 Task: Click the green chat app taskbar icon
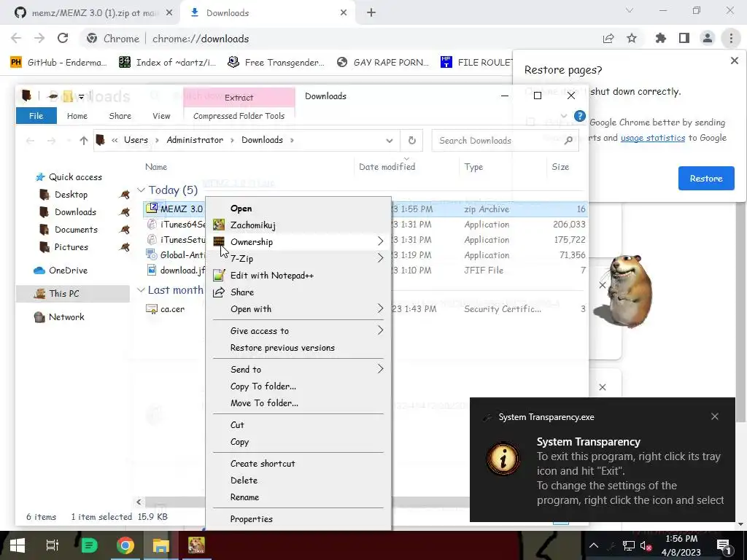(x=89, y=545)
